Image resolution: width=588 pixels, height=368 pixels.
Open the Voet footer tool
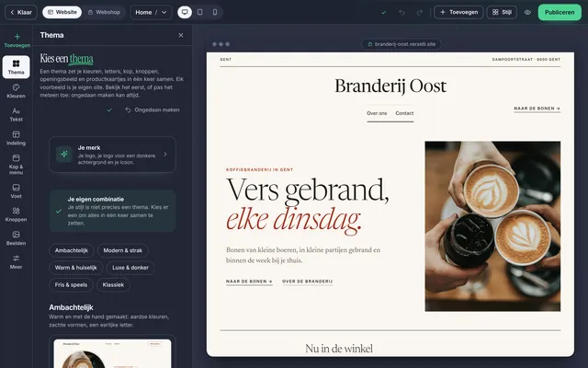point(17,191)
